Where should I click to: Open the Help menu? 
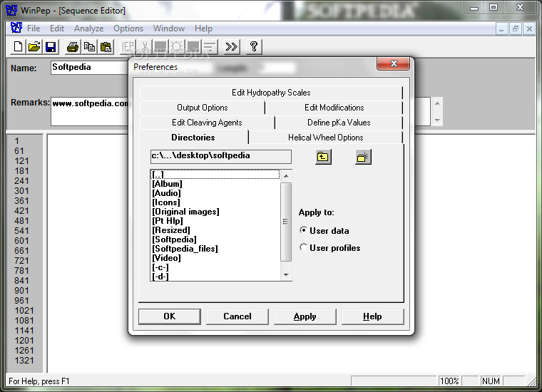coord(203,29)
